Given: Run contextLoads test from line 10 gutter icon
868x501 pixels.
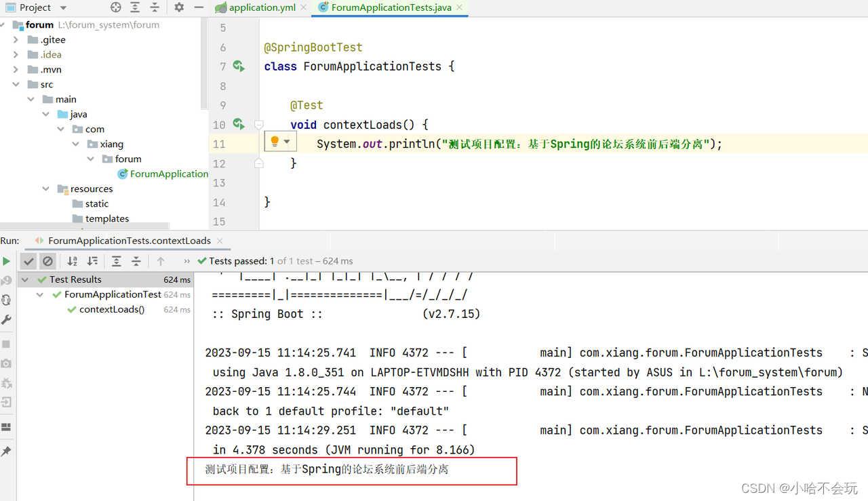Looking at the screenshot, I should click(238, 124).
